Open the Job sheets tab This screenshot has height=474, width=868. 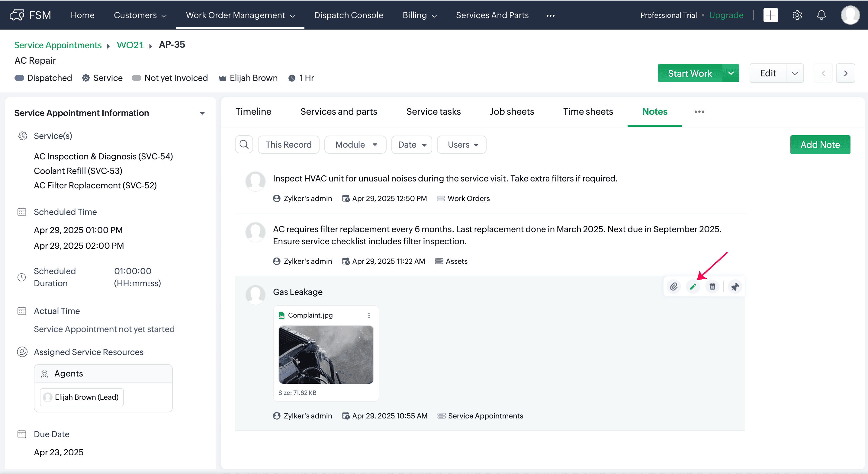[x=512, y=111]
